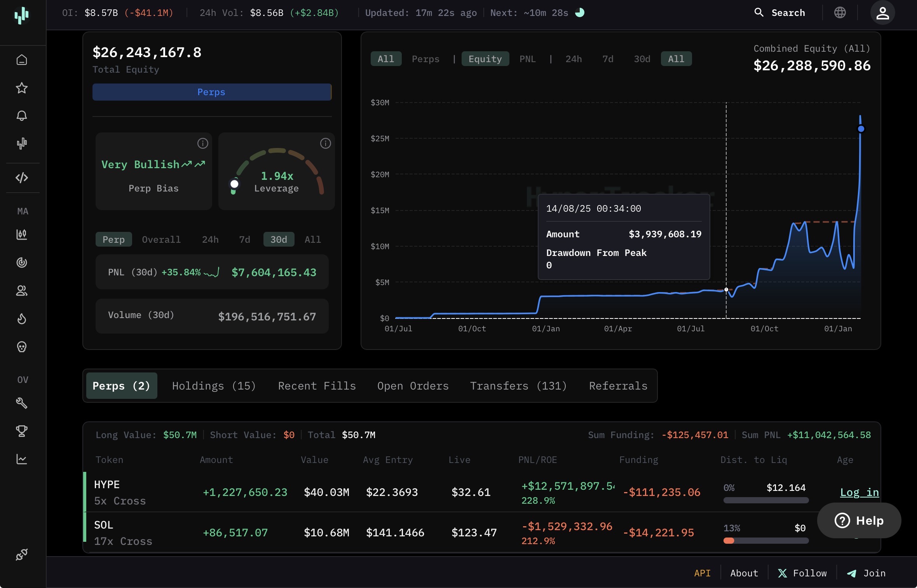Viewport: 917px width, 588px height.
Task: Click the SOL liquidation distance bar
Action: 765,541
